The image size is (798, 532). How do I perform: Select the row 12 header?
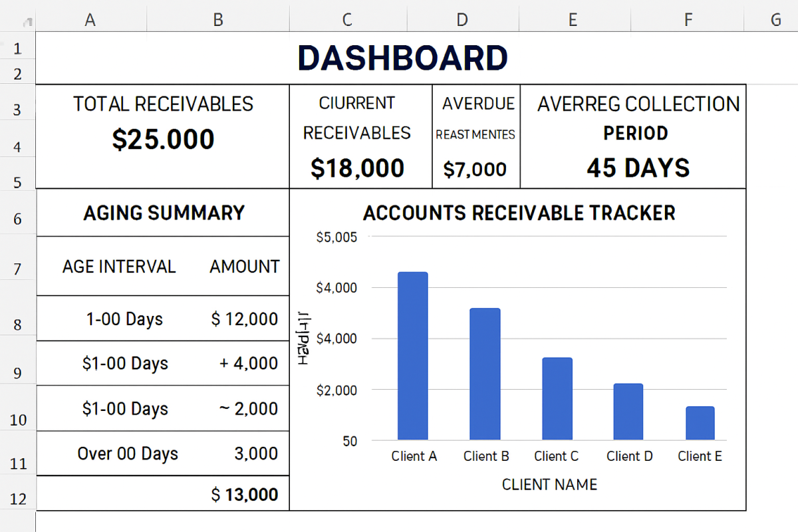pyautogui.click(x=17, y=498)
